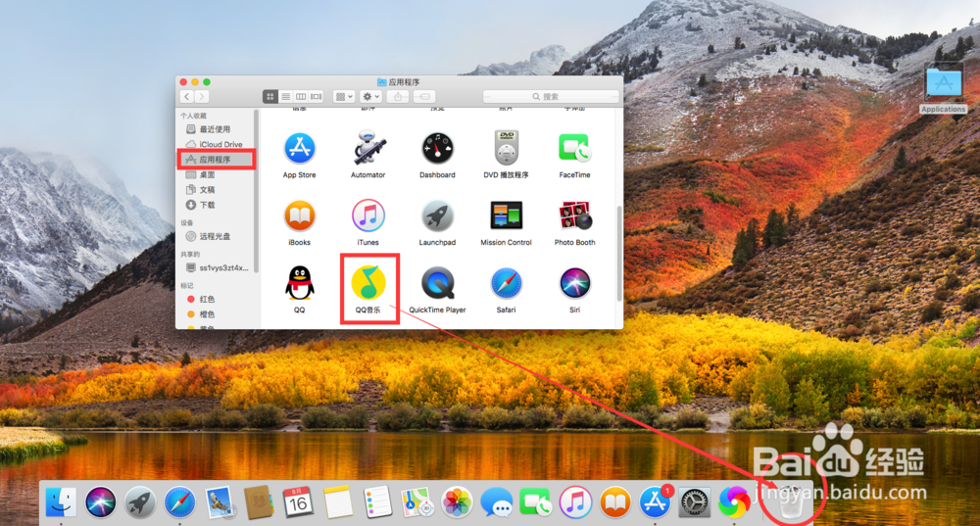This screenshot has width=980, height=526.
Task: Open FaceTime in the Dock
Action: tap(536, 502)
